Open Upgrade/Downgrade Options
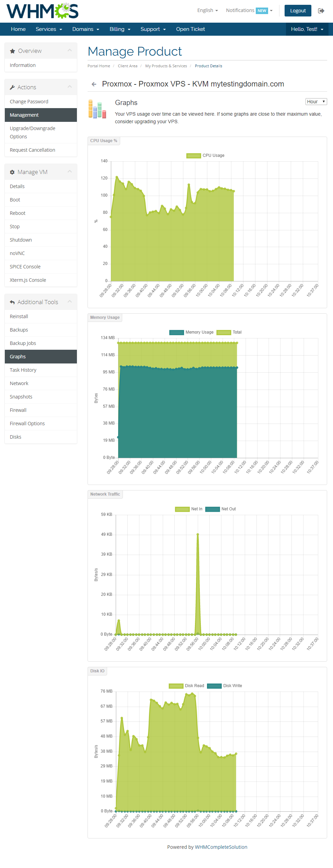Viewport: 333px width, 868px height. pos(41,132)
